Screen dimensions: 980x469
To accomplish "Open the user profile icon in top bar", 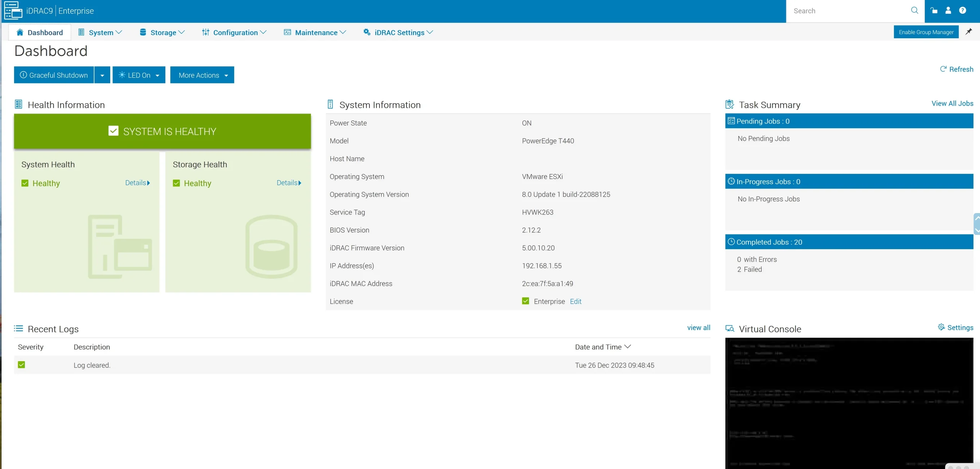I will coord(948,10).
